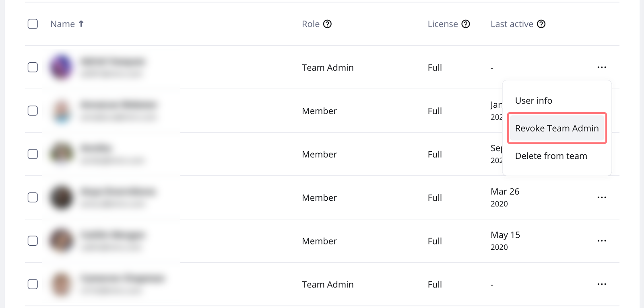Click the License help question icon

pos(466,24)
